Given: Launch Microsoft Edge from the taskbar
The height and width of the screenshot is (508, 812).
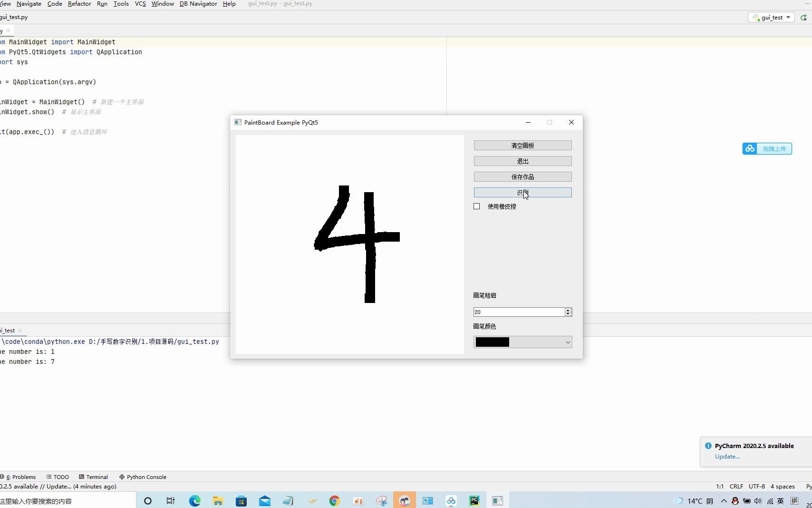Looking at the screenshot, I should coord(194,501).
